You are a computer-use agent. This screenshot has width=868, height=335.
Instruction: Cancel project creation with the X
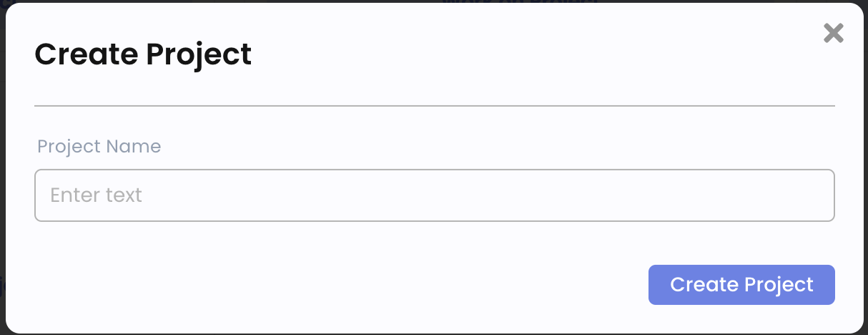point(833,33)
